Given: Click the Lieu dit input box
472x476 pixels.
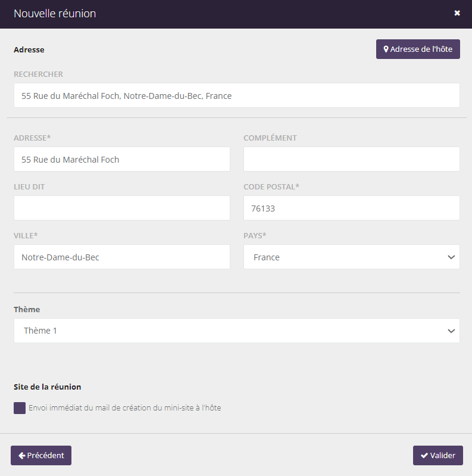Looking at the screenshot, I should click(121, 209).
